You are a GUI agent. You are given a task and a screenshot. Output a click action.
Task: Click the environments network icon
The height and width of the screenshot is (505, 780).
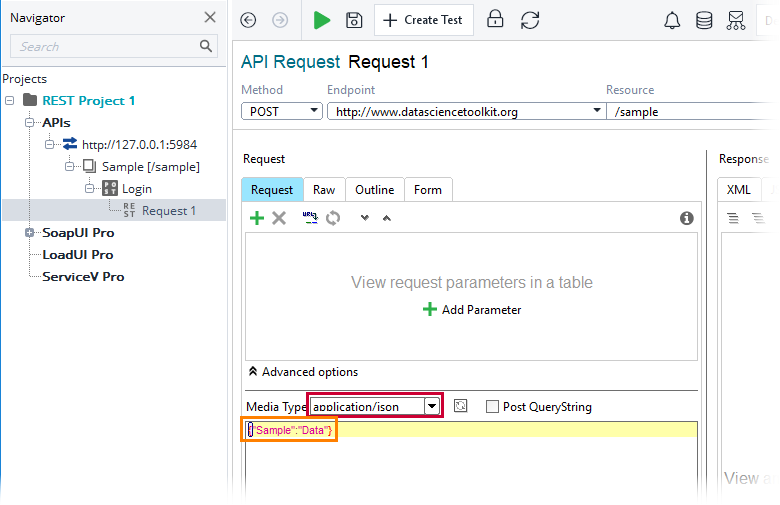[x=736, y=20]
